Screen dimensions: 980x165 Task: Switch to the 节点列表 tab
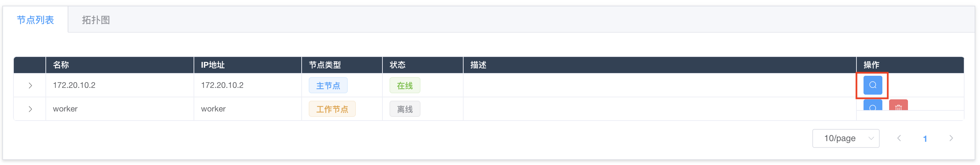[35, 20]
